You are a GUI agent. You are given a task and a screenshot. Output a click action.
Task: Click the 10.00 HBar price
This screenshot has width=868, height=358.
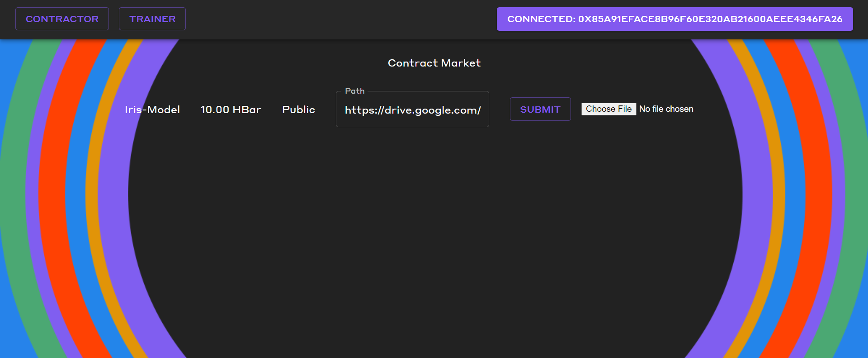click(x=231, y=110)
